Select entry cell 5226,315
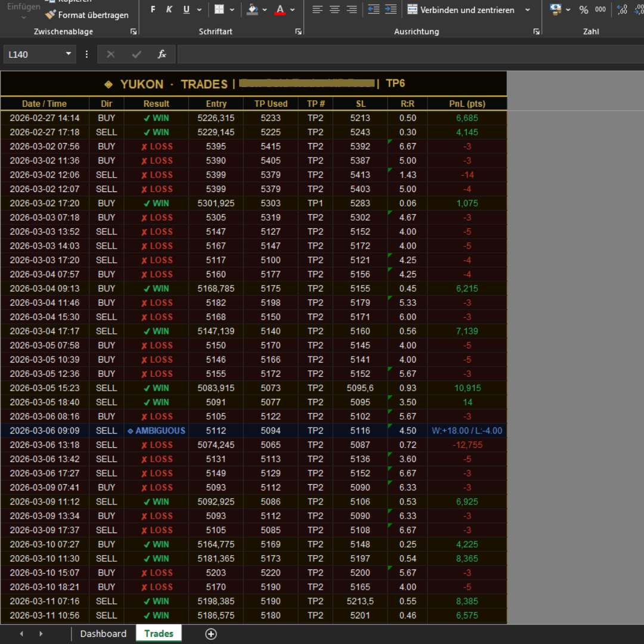The width and height of the screenshot is (644, 644). pyautogui.click(x=216, y=118)
